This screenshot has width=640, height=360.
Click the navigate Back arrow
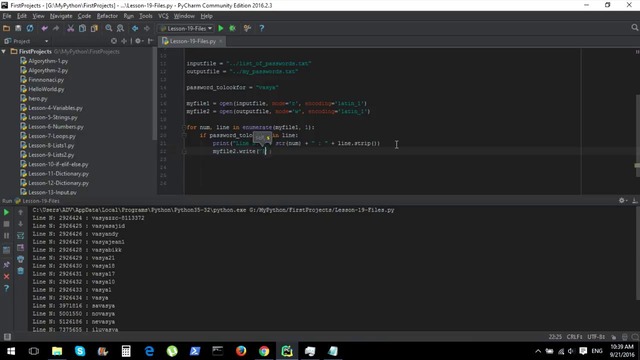(x=135, y=28)
